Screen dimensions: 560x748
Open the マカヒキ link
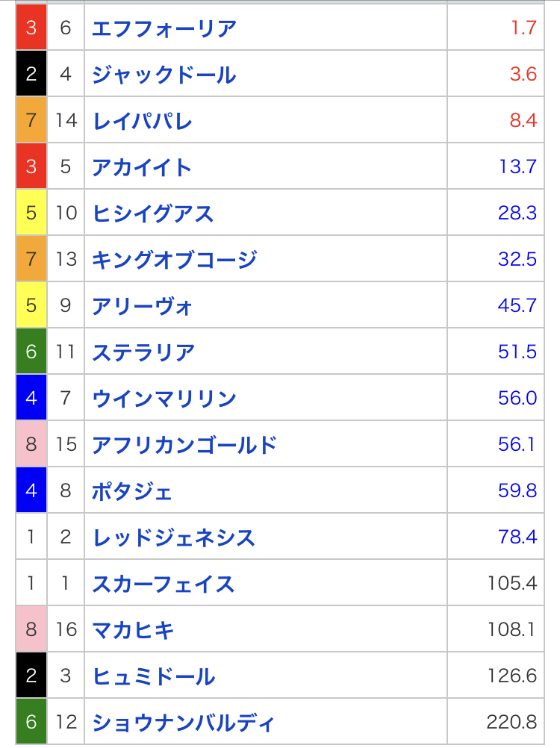click(133, 630)
